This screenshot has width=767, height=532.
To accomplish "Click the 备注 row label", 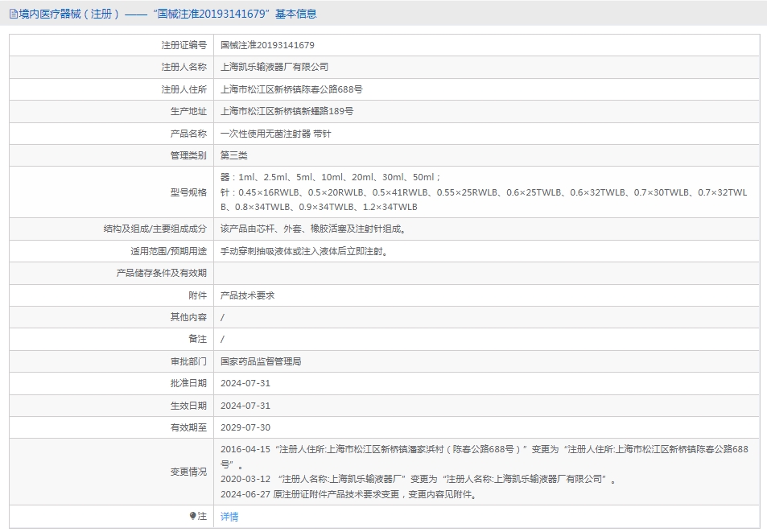I will tap(198, 339).
